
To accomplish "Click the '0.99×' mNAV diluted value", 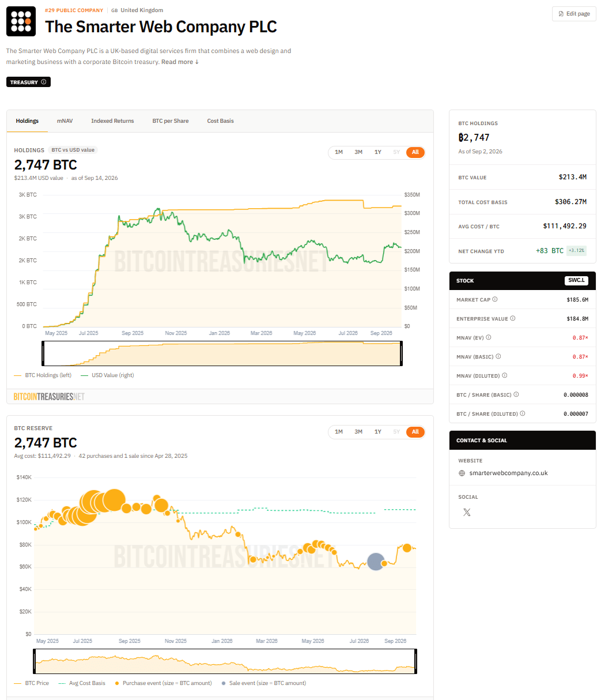I will tap(580, 375).
